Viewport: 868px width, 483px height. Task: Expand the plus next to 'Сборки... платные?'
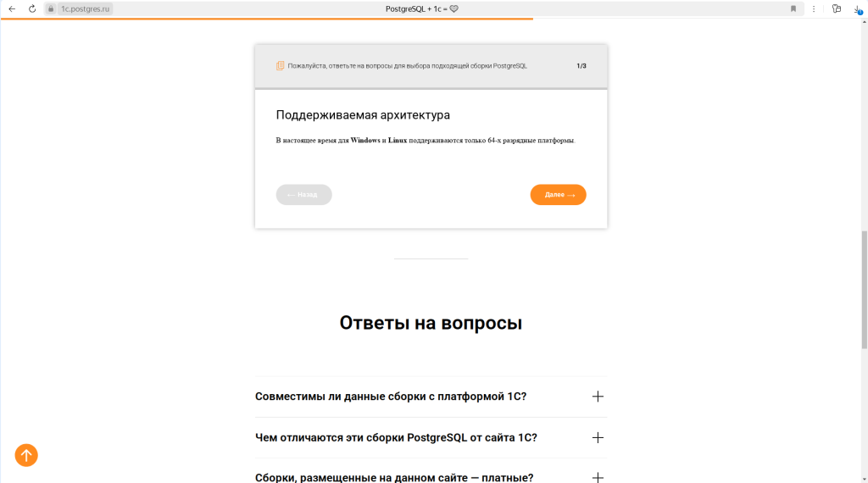(598, 477)
